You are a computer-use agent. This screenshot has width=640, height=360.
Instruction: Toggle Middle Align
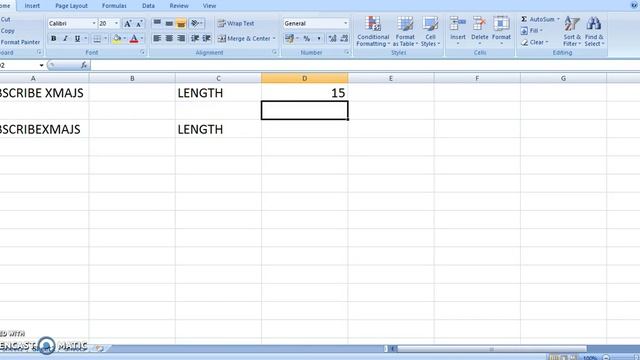click(169, 23)
